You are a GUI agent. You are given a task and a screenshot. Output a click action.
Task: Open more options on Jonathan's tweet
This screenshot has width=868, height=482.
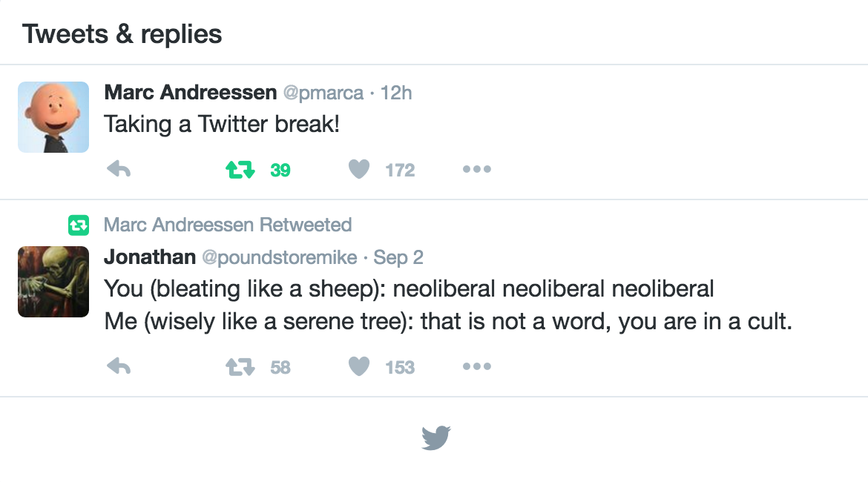point(476,366)
